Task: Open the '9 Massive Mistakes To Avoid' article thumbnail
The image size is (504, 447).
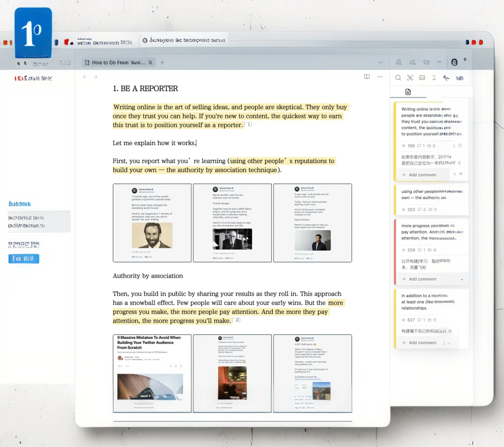Action: [x=152, y=374]
